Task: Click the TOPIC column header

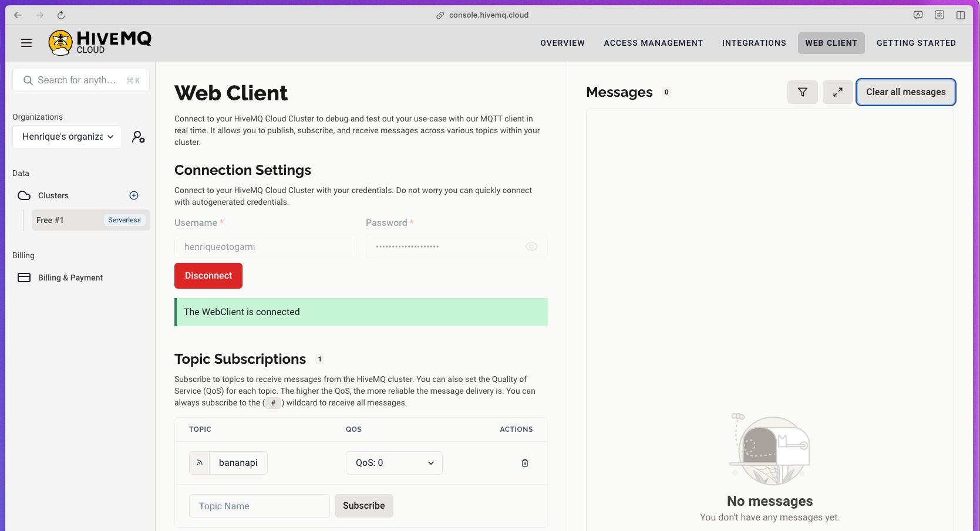Action: click(200, 429)
